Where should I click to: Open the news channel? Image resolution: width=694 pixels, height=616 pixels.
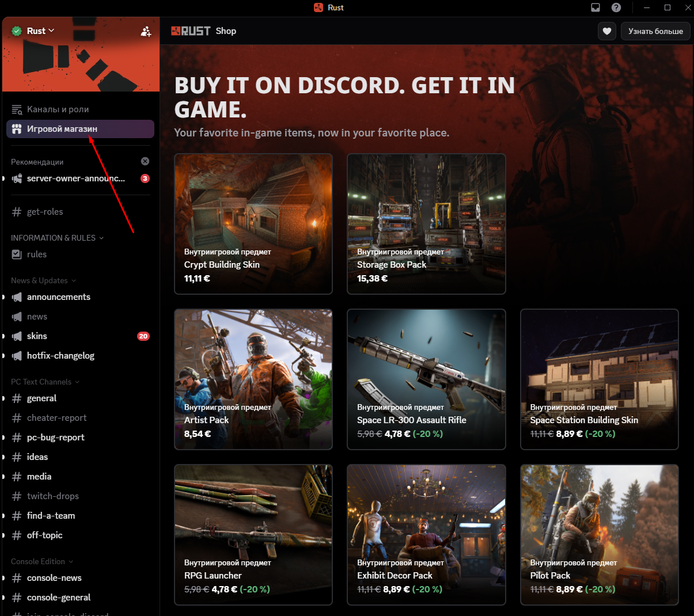80,317
